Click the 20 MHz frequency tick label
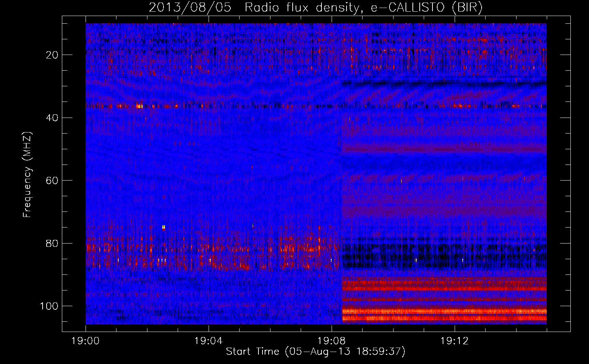Screen dimensions: 589x364 point(52,55)
